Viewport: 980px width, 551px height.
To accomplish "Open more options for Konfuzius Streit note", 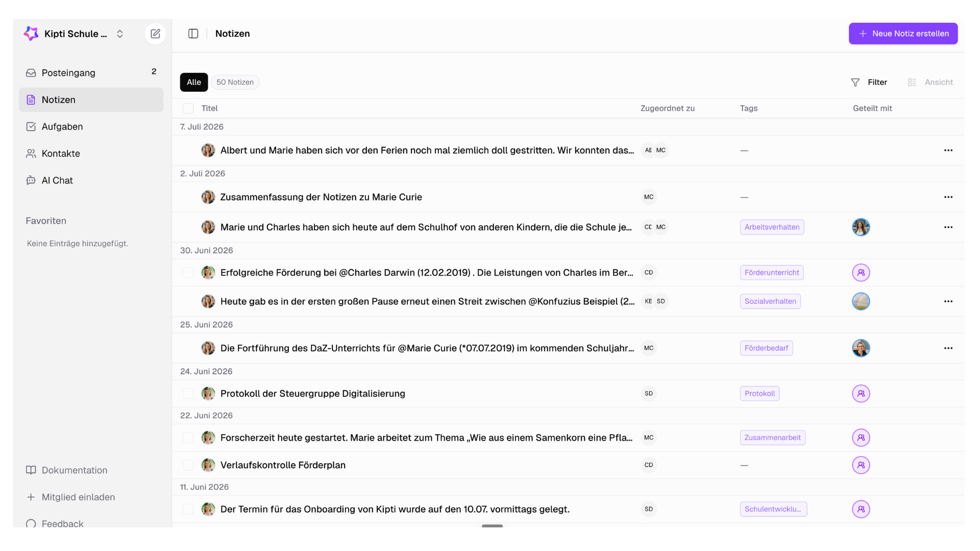I will click(x=948, y=302).
